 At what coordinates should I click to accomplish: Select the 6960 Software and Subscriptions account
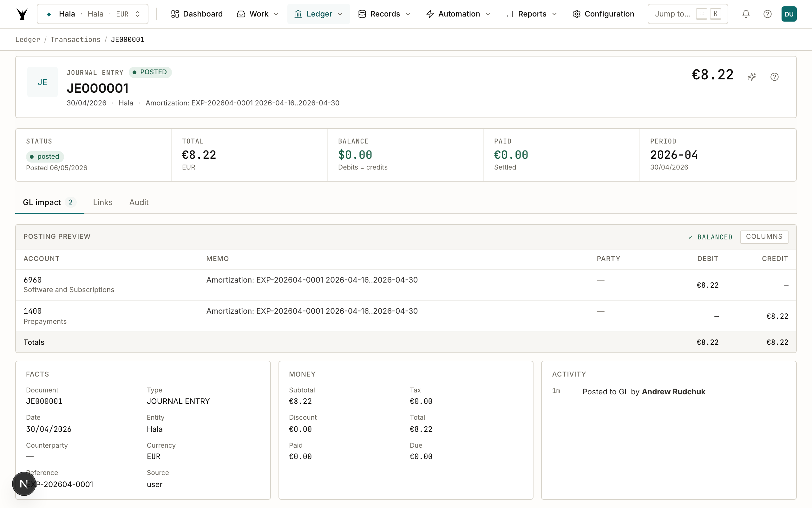[x=69, y=284]
